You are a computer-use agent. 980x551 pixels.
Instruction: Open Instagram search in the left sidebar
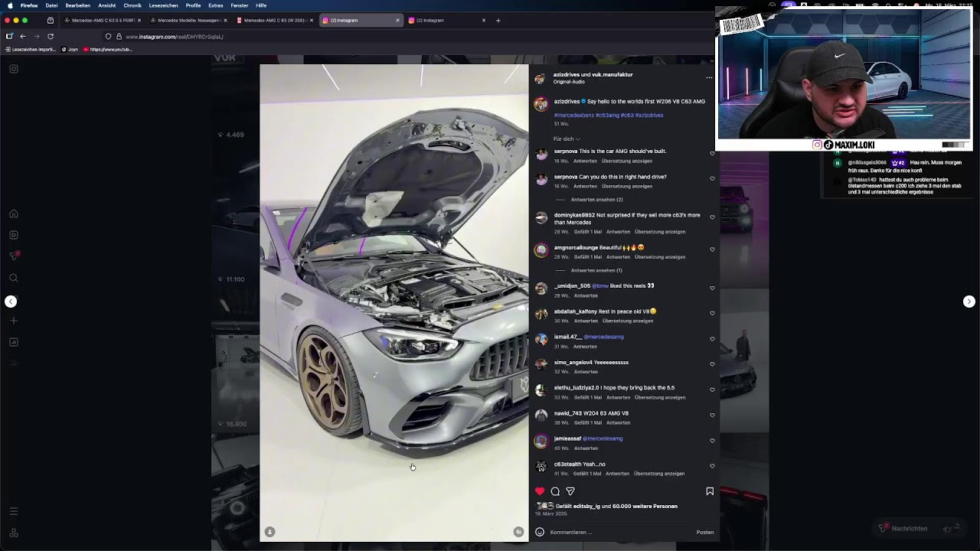point(14,278)
